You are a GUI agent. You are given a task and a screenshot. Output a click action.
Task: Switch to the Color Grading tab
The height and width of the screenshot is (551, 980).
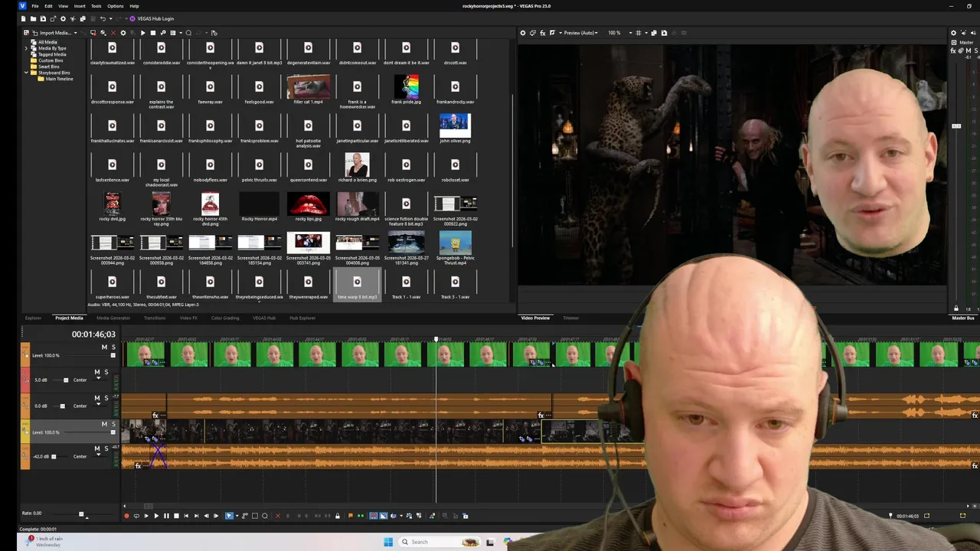[x=225, y=318]
